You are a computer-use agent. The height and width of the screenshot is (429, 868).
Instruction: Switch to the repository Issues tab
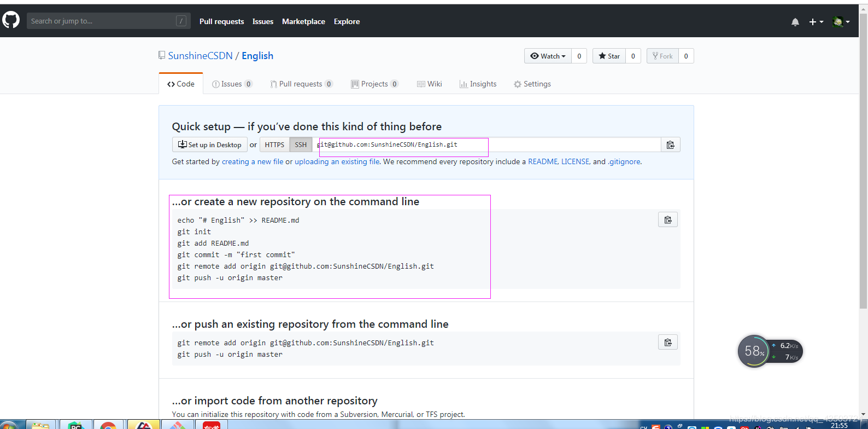click(x=232, y=84)
